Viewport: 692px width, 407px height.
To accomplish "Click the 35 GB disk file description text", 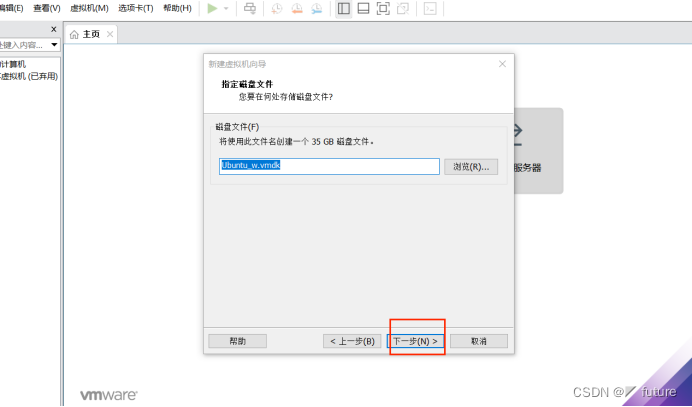I will (297, 142).
